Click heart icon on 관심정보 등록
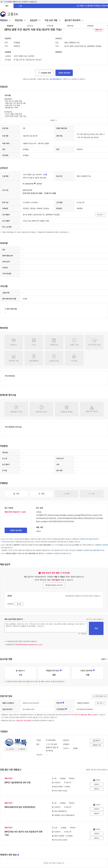This screenshot has height=868, width=108. [39, 73]
